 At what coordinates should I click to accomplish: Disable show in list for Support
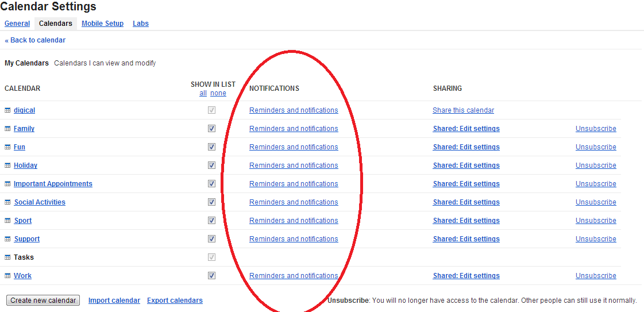point(211,239)
